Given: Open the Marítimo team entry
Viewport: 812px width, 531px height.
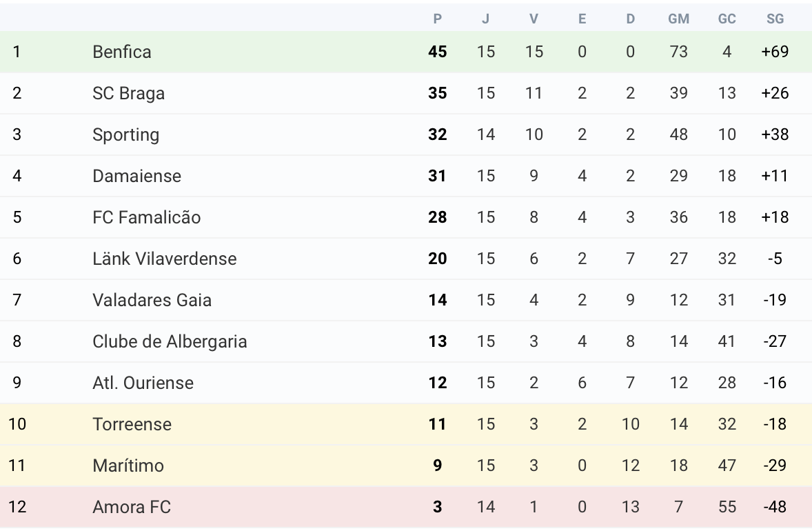Looking at the screenshot, I should pyautogui.click(x=128, y=465).
